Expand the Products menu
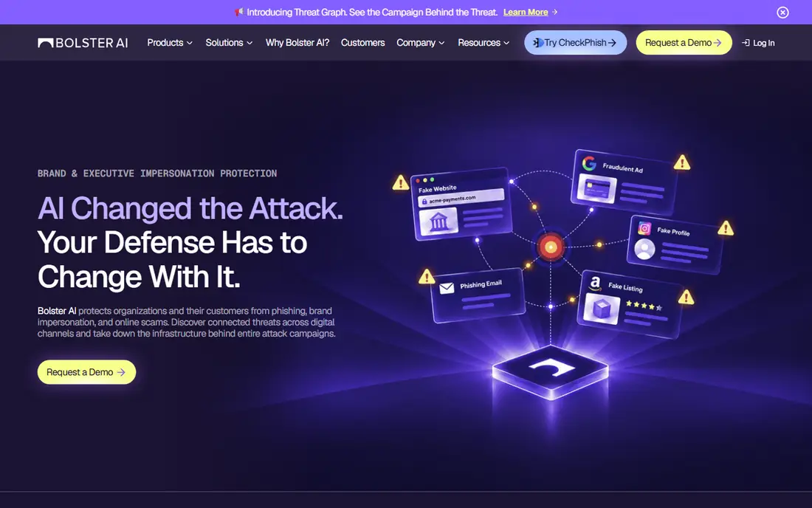The image size is (812, 508). [170, 43]
